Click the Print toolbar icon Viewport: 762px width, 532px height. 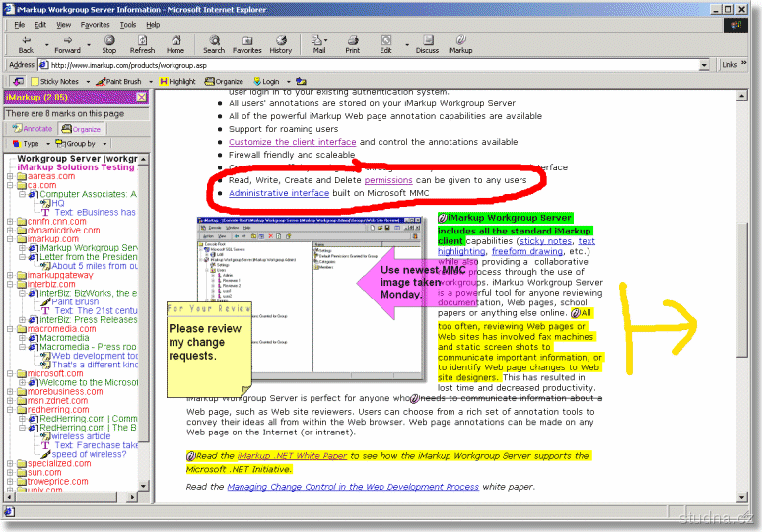tap(353, 43)
